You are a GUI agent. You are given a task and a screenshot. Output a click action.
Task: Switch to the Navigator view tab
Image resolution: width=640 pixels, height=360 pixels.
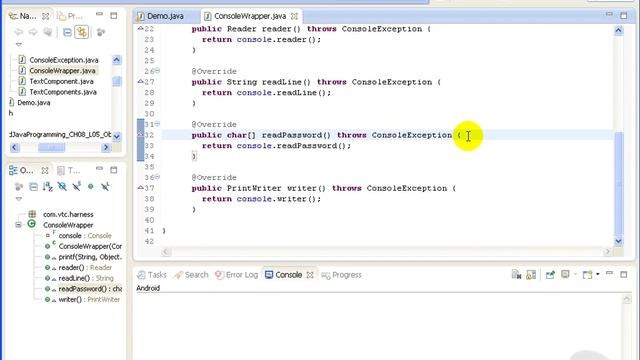23,16
